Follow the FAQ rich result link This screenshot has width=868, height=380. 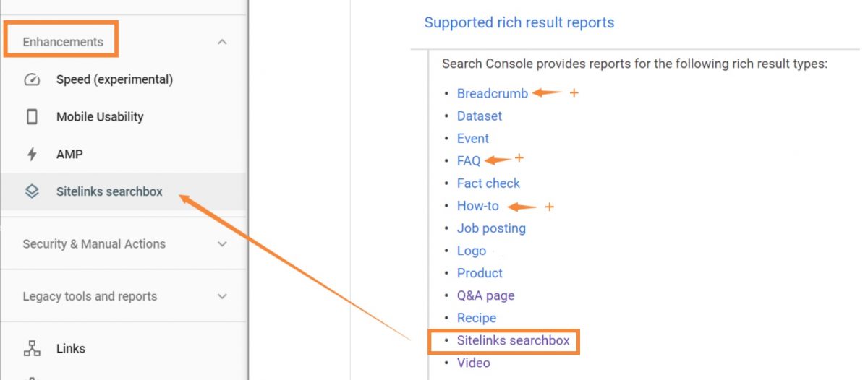pos(469,161)
